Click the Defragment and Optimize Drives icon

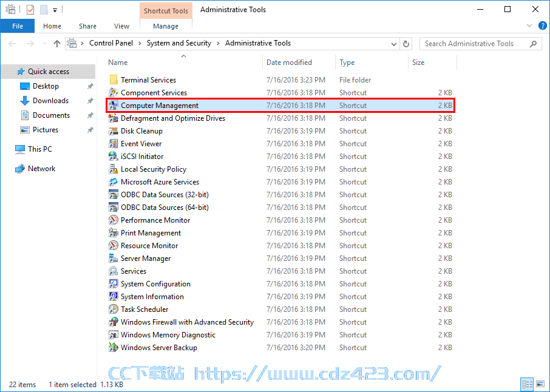[114, 118]
